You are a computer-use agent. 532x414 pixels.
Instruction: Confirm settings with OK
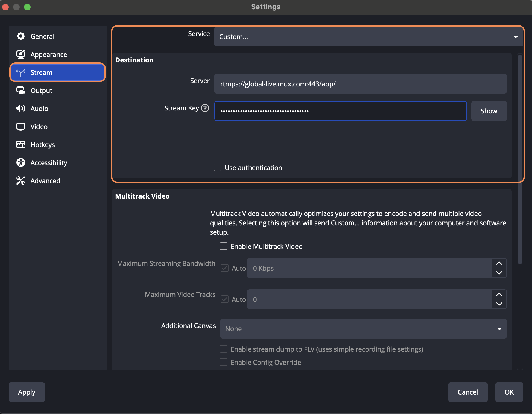509,392
